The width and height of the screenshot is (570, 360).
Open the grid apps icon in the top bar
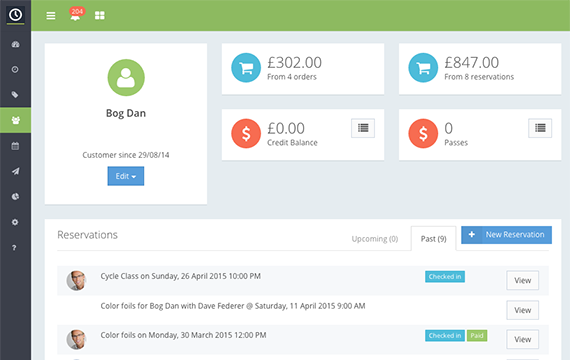(x=100, y=15)
